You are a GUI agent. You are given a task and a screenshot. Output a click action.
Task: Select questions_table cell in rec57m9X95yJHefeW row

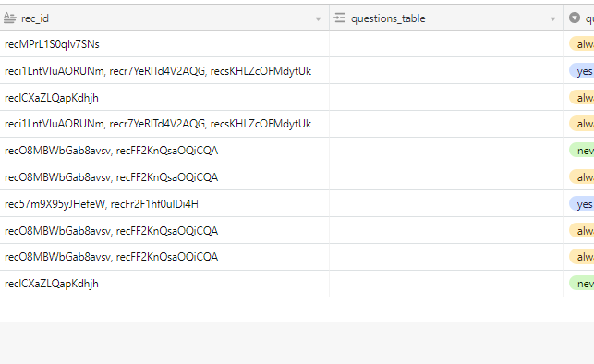pyautogui.click(x=446, y=204)
